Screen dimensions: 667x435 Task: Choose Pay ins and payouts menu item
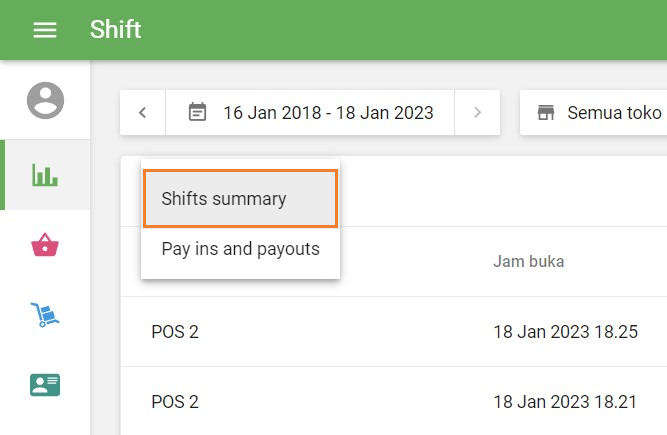240,249
